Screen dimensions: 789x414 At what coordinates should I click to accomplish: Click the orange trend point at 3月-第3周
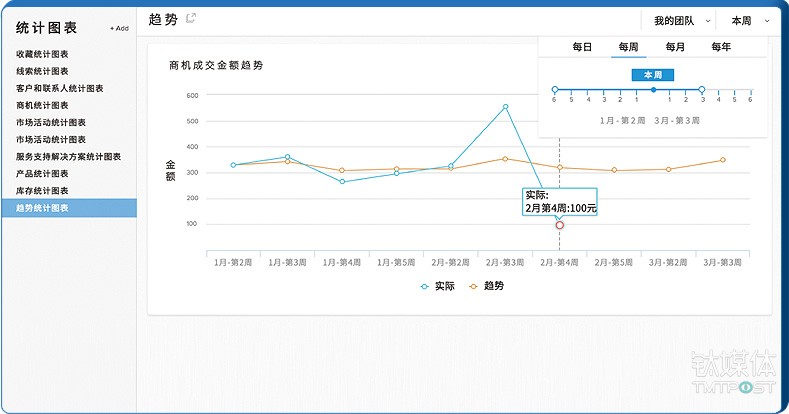(x=722, y=160)
